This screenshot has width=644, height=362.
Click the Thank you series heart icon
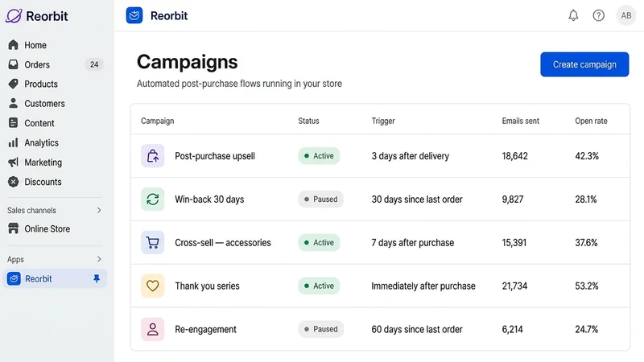[x=152, y=286]
